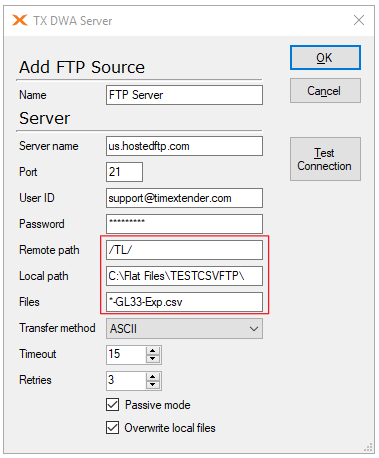
Task: Increase the Retries value with up arrow
Action: coord(153,377)
